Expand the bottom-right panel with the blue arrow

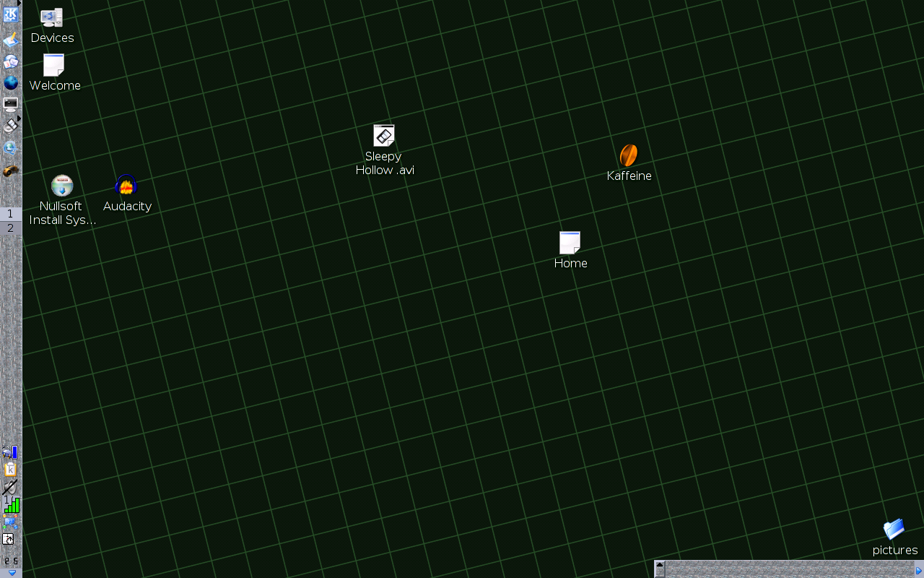919,570
